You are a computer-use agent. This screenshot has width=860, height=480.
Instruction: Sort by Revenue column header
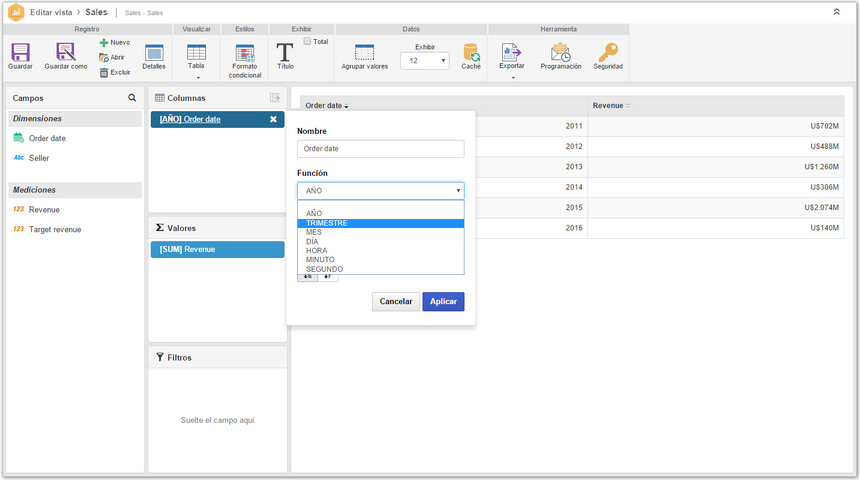click(611, 105)
